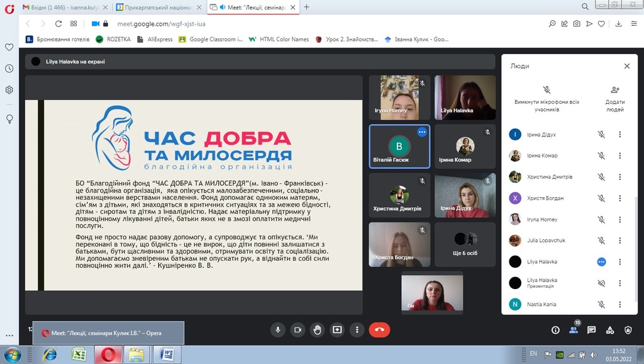Open Google Classroom bookmark
Viewport: 644px width, 364px height.
tap(211, 39)
